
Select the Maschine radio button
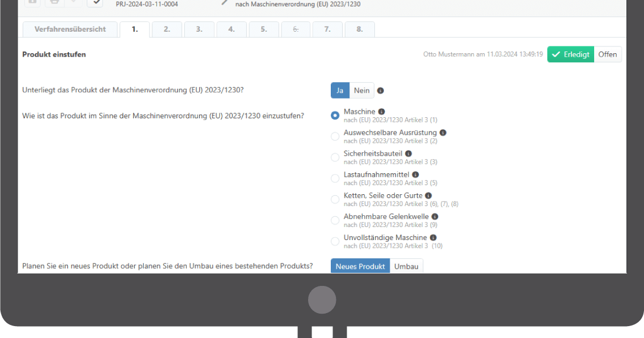pyautogui.click(x=335, y=115)
